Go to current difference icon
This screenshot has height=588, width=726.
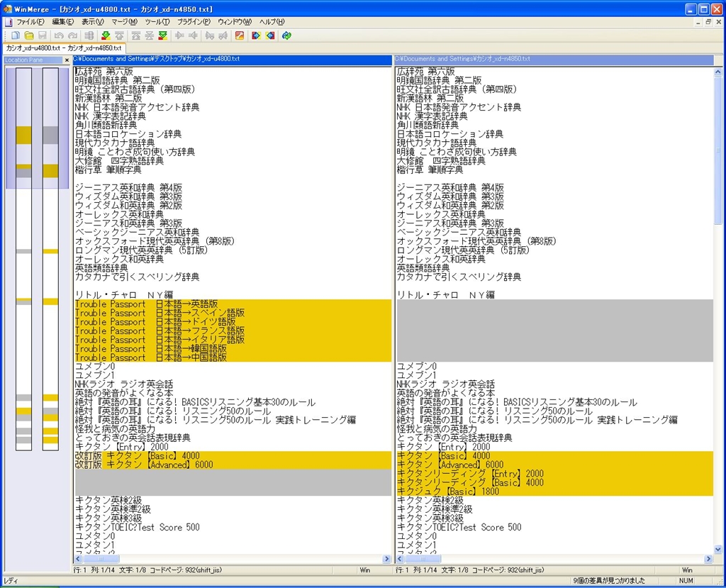pos(149,35)
